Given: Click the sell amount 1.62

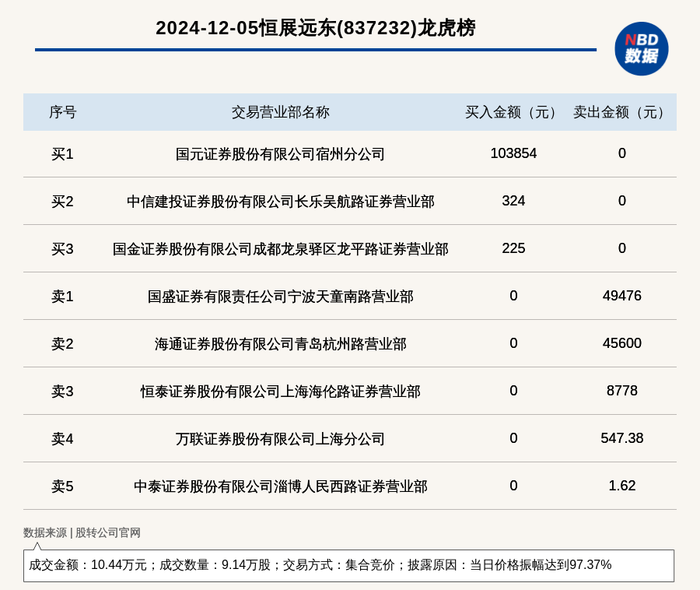Looking at the screenshot, I should click(x=622, y=486).
